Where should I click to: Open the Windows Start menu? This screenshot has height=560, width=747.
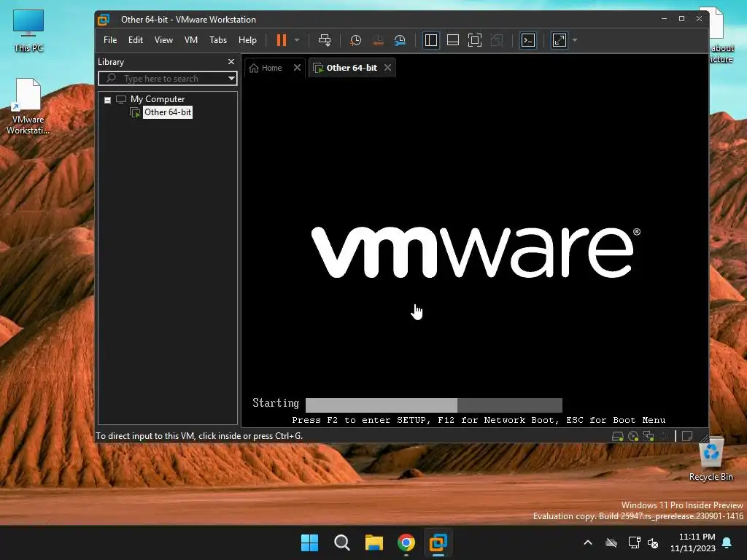pyautogui.click(x=309, y=542)
